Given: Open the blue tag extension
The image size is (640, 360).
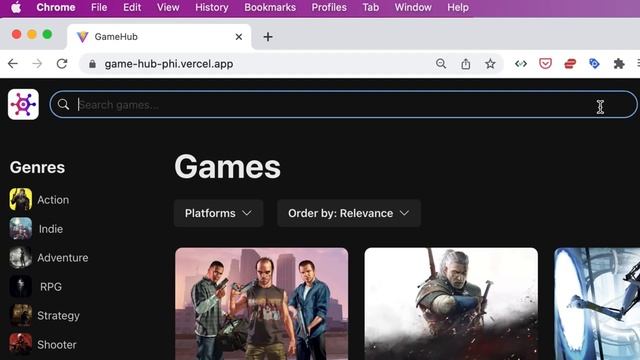Looking at the screenshot, I should coord(594,64).
